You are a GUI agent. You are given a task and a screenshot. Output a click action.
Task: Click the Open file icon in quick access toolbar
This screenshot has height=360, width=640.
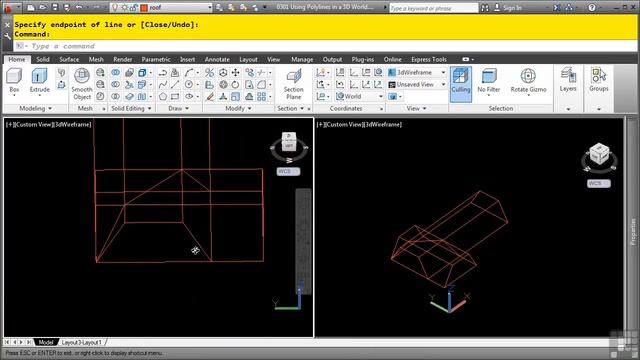pos(42,7)
